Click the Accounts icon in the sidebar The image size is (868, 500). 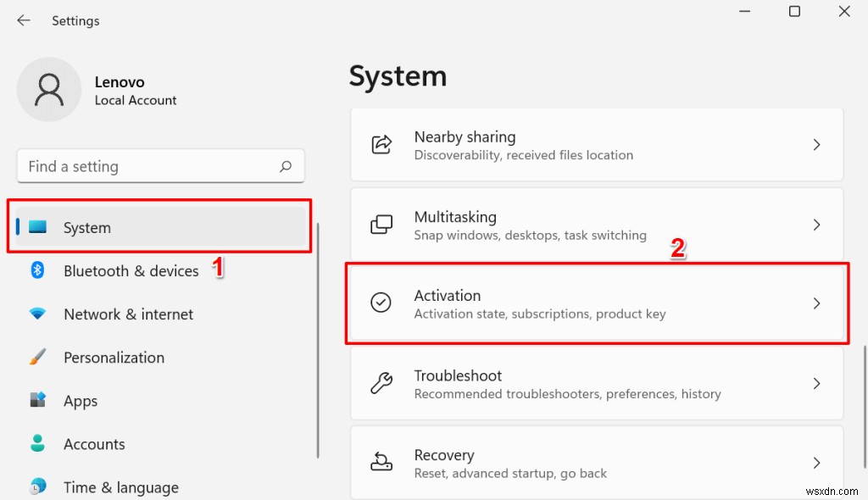tap(37, 443)
